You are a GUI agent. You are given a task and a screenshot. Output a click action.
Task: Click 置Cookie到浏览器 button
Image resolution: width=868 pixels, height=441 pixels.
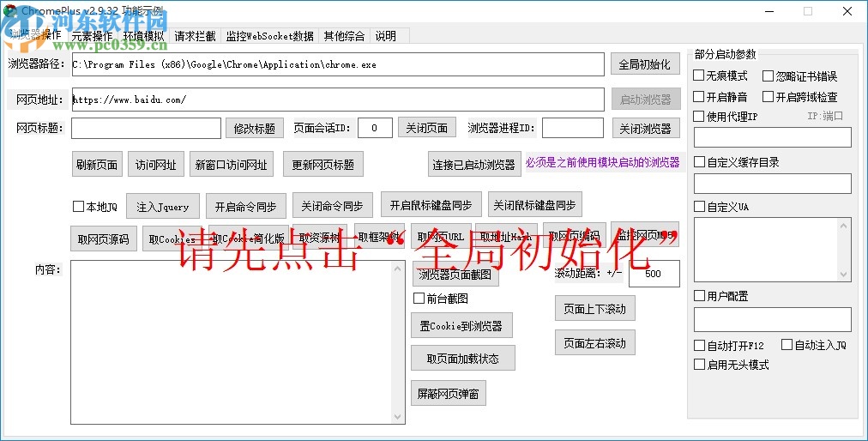point(461,326)
